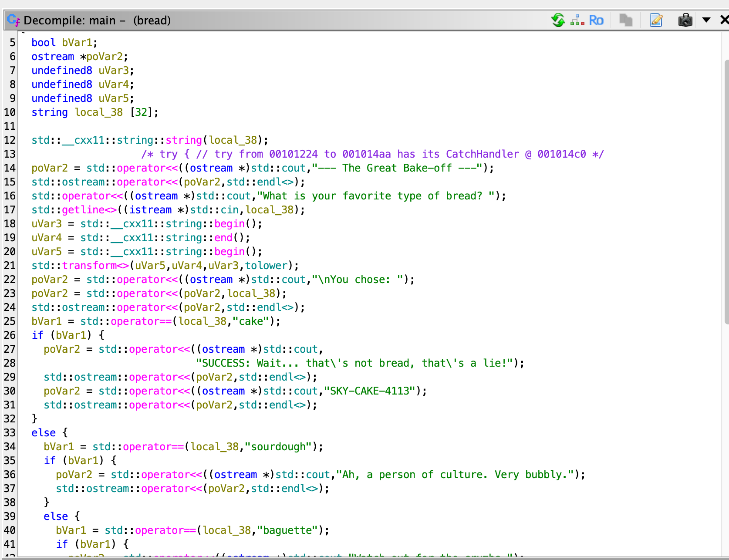Open the decompiler panel dropdown menu arrow
Image resolution: width=729 pixels, height=560 pixels.
[706, 20]
